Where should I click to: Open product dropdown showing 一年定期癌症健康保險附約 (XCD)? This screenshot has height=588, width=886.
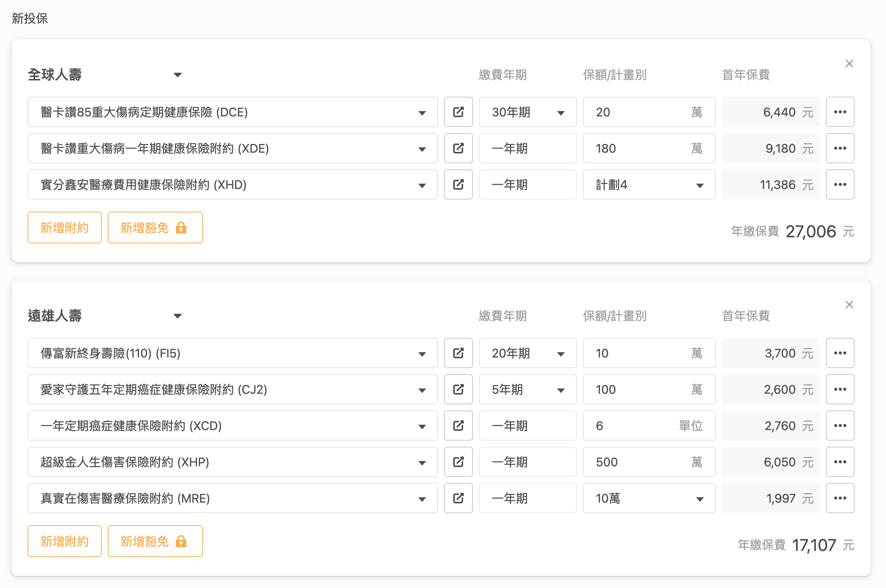(x=232, y=426)
